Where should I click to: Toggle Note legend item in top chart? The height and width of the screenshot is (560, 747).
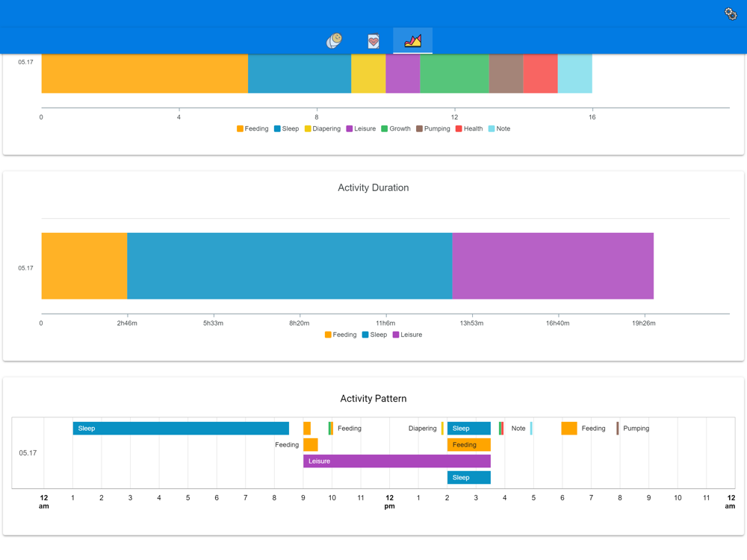499,129
